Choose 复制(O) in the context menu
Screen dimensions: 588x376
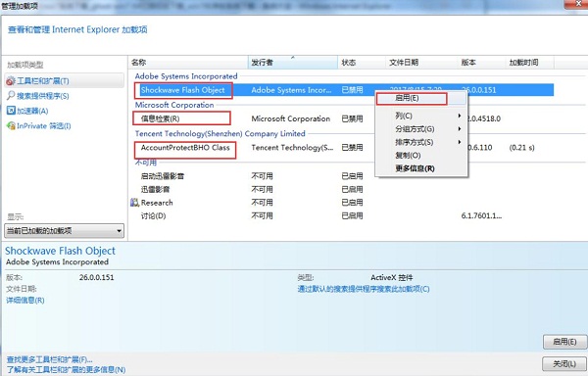click(420, 156)
